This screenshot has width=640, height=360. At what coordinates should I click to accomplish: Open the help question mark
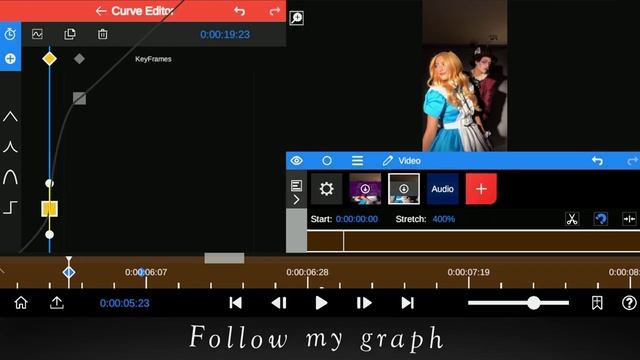coord(629,303)
